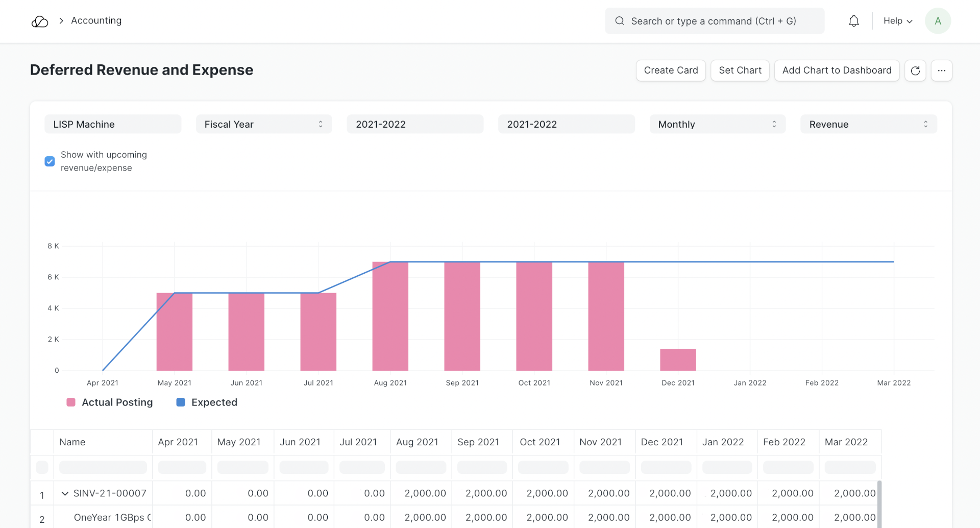This screenshot has height=528, width=980.
Task: Open the Monthly periodicity dropdown
Action: (x=717, y=124)
